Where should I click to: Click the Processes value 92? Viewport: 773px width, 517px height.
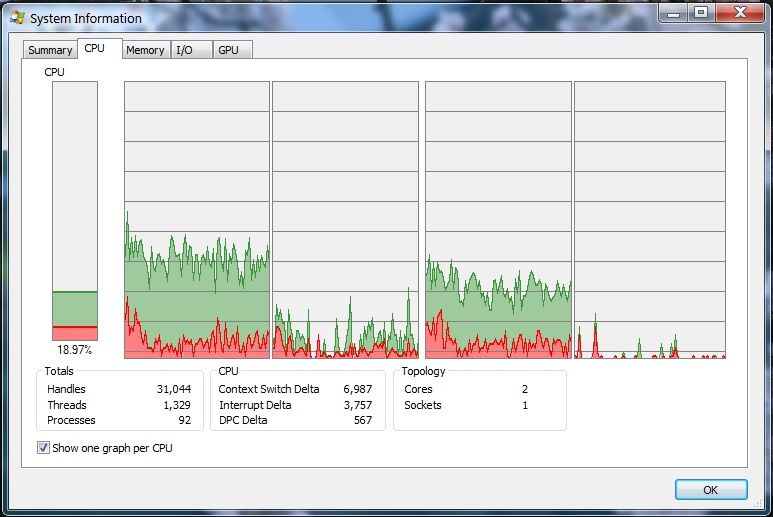tap(184, 420)
